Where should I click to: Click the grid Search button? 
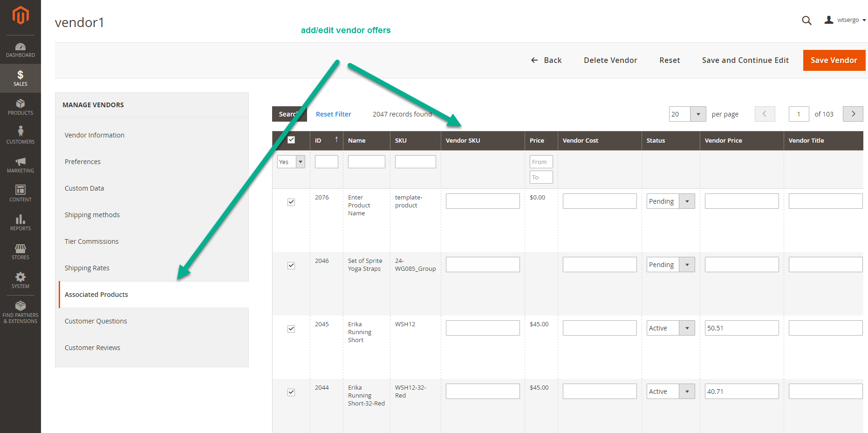pos(289,114)
